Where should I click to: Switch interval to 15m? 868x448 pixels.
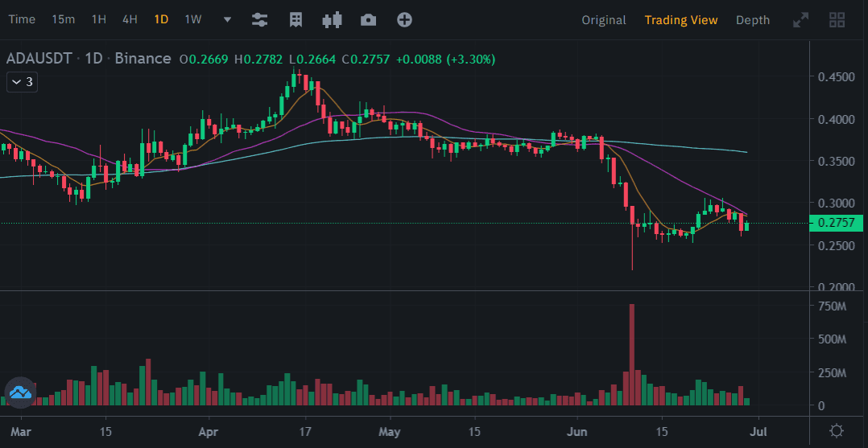tap(63, 20)
